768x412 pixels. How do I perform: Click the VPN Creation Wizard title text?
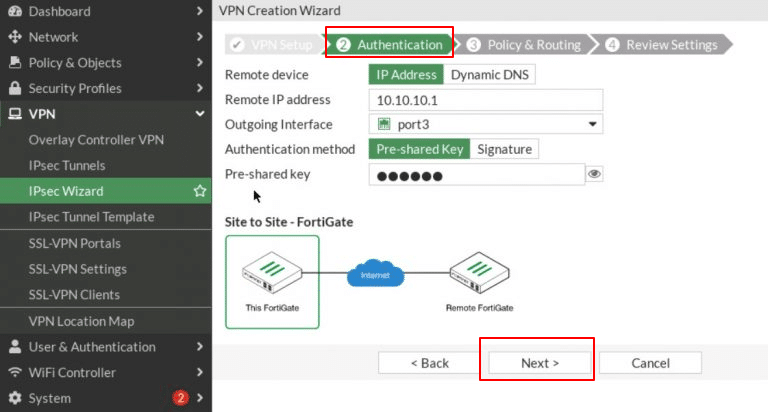(280, 10)
